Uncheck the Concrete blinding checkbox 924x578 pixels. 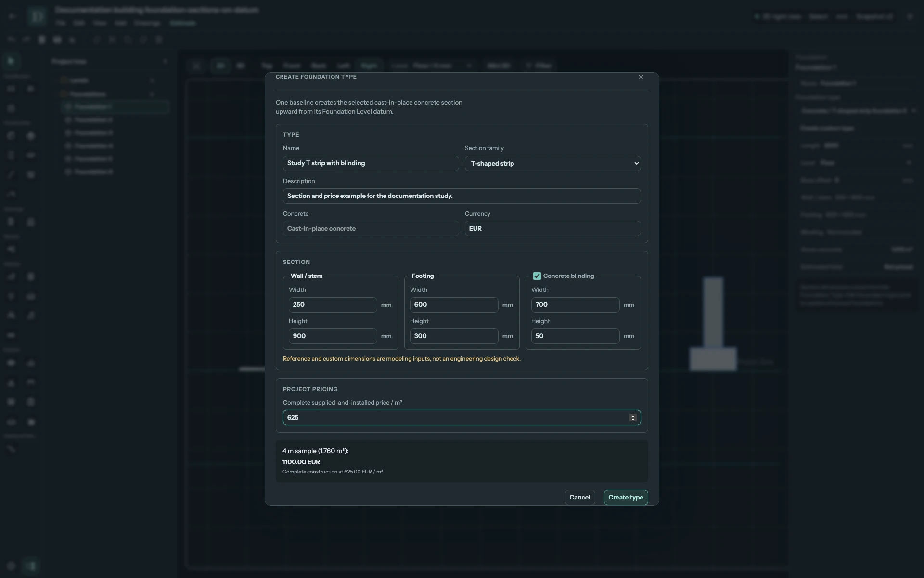[x=537, y=276]
